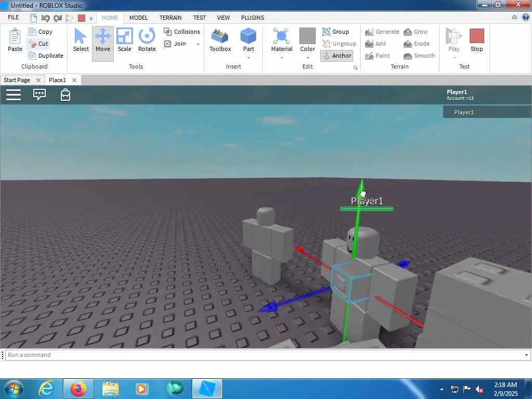Generate terrain
The height and width of the screenshot is (399, 532).
[x=382, y=32]
